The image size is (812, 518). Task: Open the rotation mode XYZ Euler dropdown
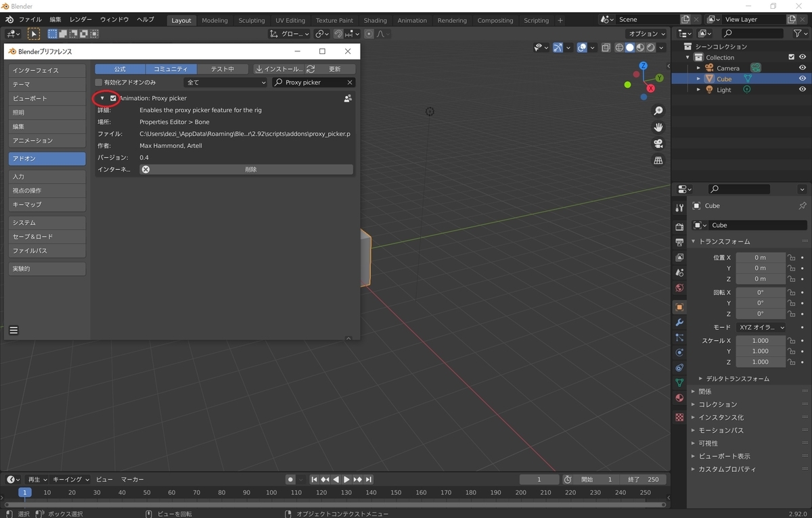coord(761,327)
